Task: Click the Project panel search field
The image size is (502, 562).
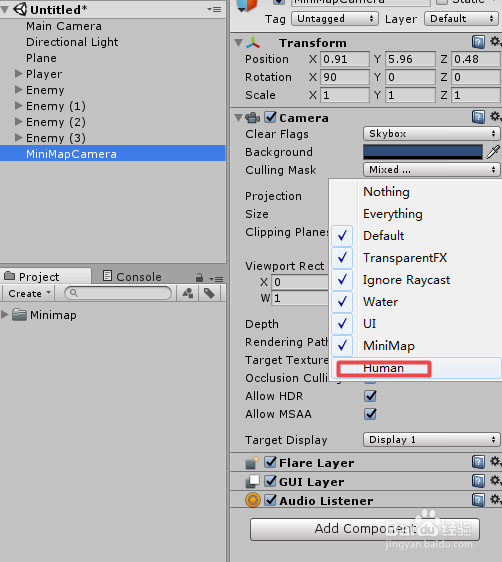Action: point(118,293)
